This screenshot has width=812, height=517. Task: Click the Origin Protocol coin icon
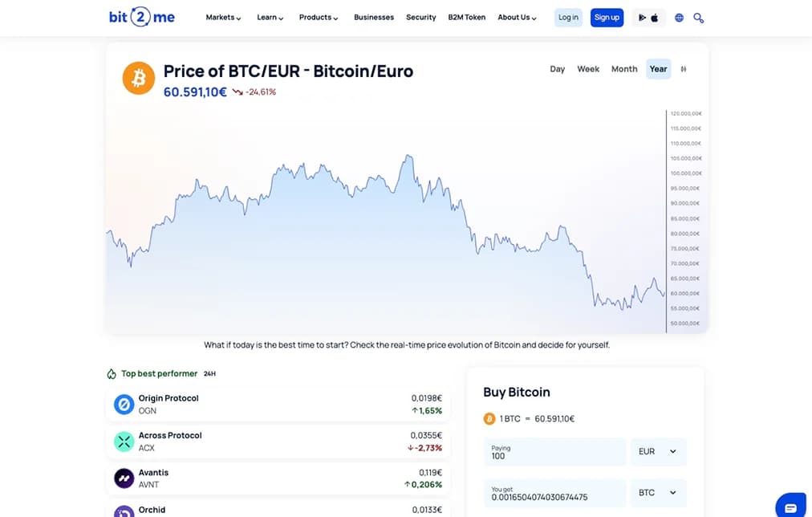tap(124, 404)
